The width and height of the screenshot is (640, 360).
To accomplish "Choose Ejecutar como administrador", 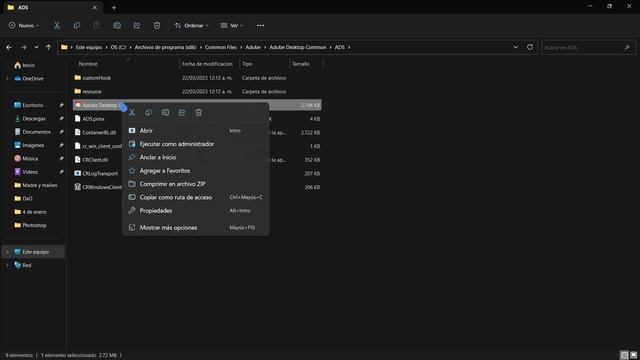I will pos(196,144).
